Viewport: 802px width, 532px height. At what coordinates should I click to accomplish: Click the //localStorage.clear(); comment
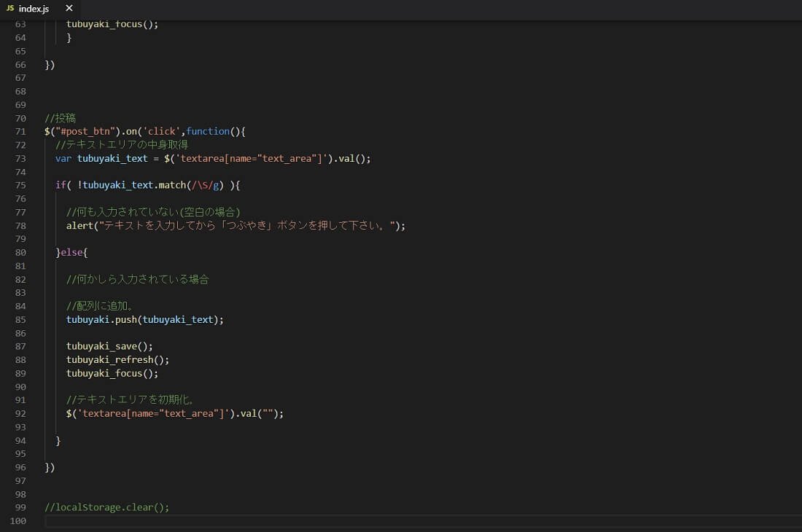click(x=106, y=507)
